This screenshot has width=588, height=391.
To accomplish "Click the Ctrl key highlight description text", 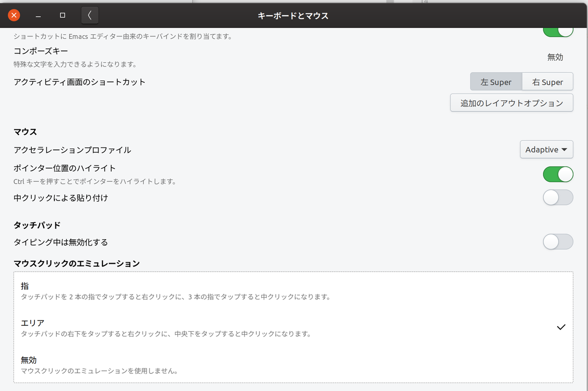I will [95, 182].
